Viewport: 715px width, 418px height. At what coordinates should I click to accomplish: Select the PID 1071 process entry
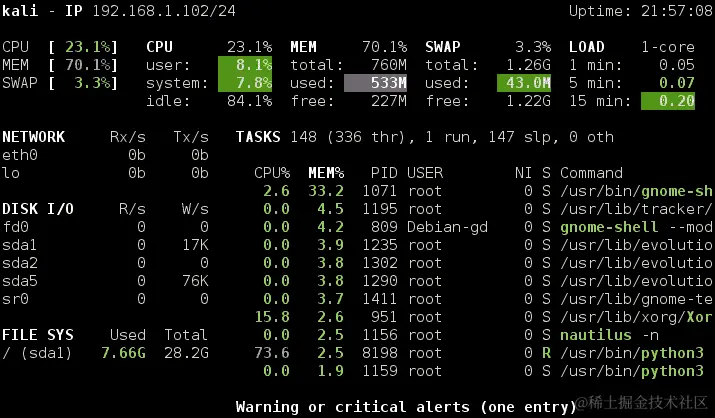coord(483,191)
